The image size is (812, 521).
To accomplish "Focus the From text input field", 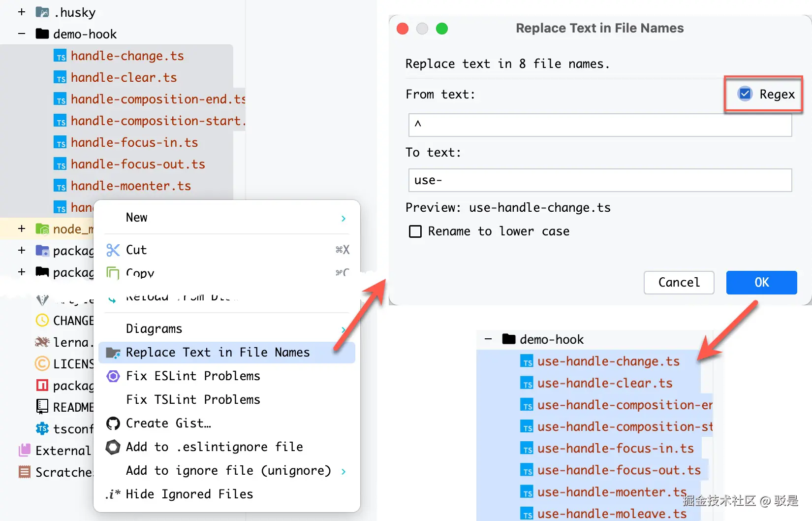I will (x=599, y=125).
